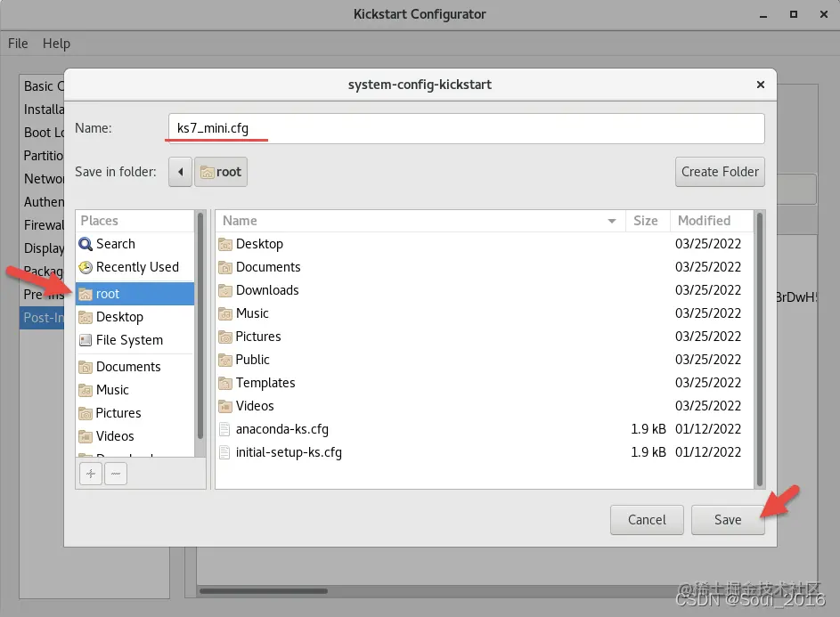The image size is (840, 617).
Task: Select Installation Method in Kickstart sidebar
Action: (x=43, y=110)
